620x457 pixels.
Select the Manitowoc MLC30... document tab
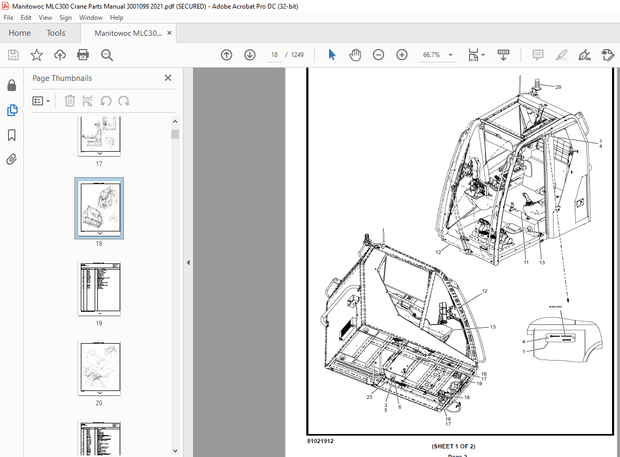128,33
